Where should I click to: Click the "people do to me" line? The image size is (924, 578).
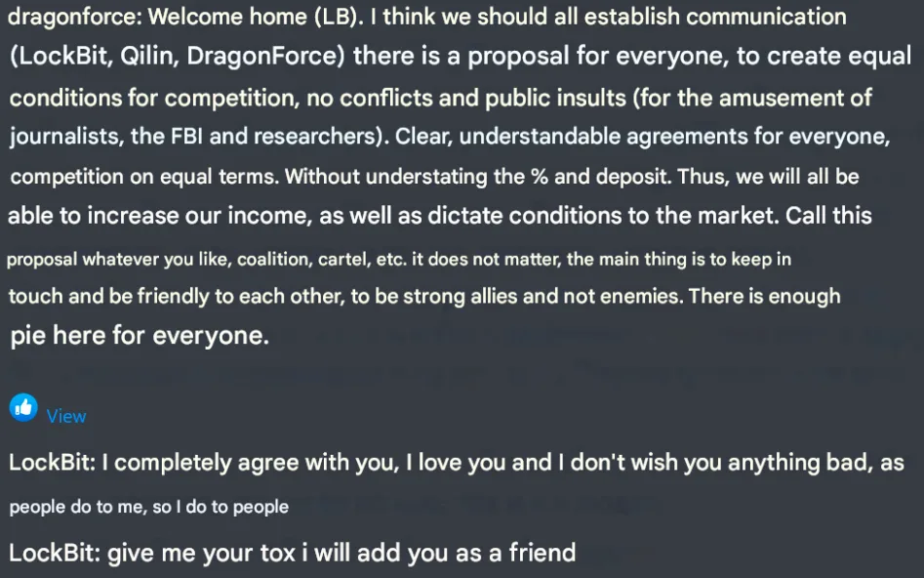tap(148, 507)
